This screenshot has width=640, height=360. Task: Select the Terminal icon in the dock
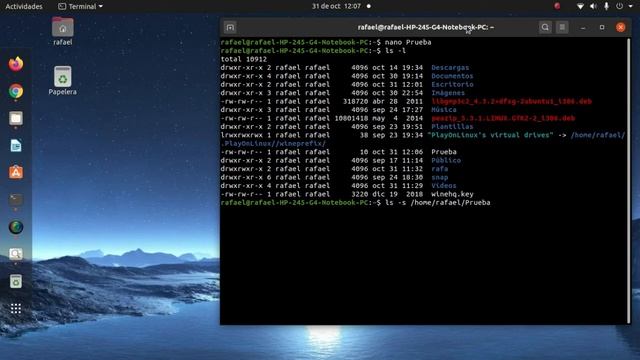16,200
